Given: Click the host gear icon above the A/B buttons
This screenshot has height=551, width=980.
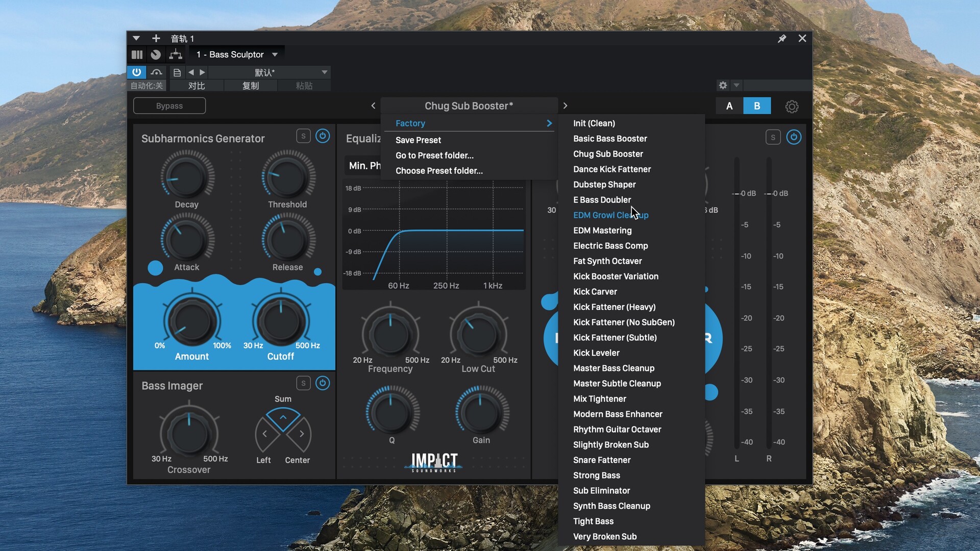Looking at the screenshot, I should pyautogui.click(x=723, y=85).
